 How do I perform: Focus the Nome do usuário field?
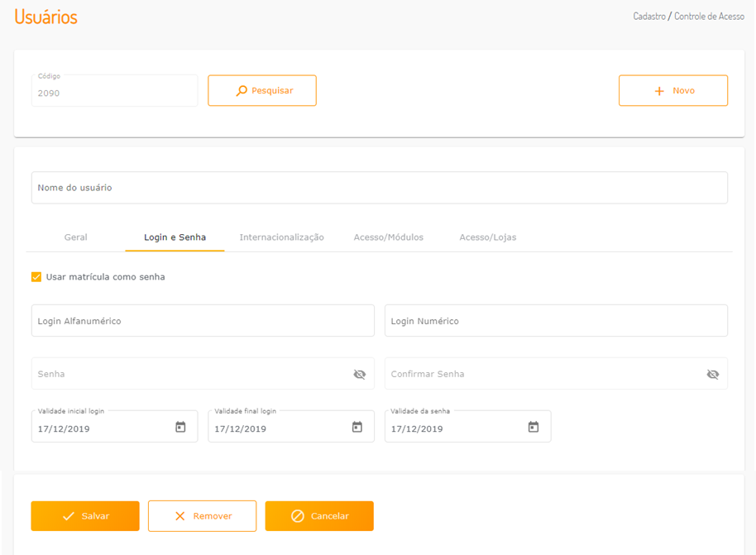coord(379,188)
